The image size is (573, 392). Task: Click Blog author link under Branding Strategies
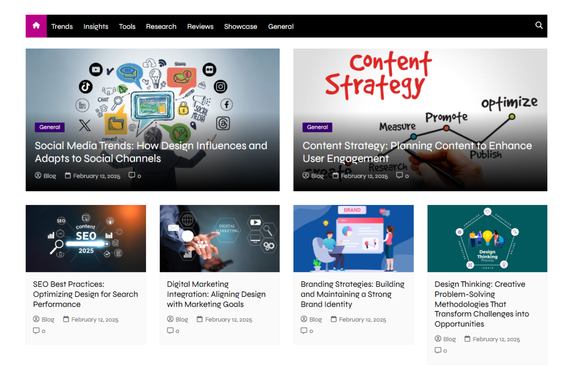click(315, 319)
